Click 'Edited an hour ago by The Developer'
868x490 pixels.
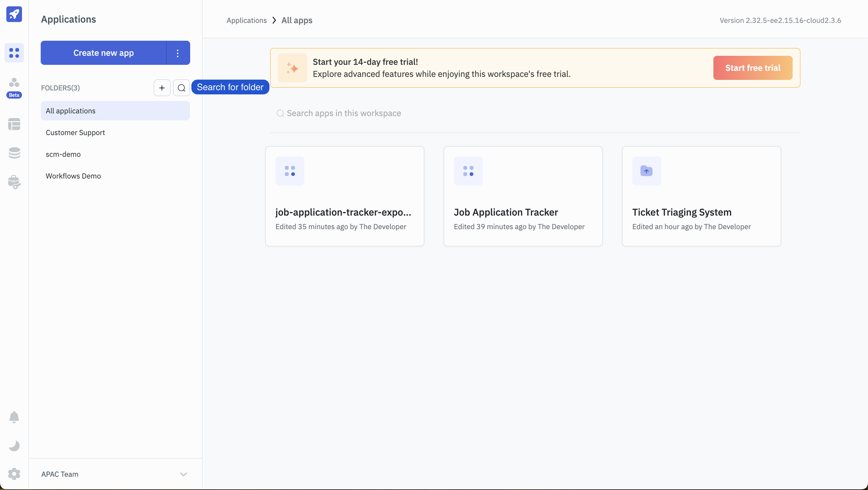click(692, 227)
